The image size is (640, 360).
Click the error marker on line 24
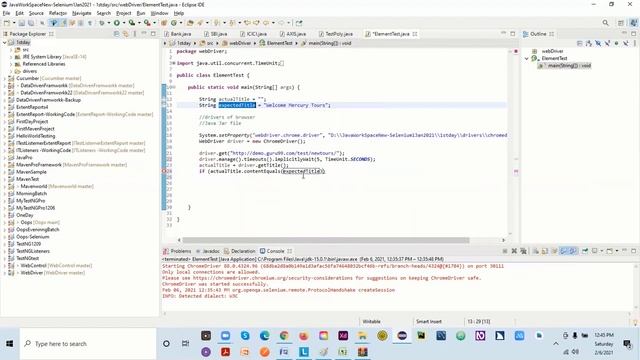[164, 171]
